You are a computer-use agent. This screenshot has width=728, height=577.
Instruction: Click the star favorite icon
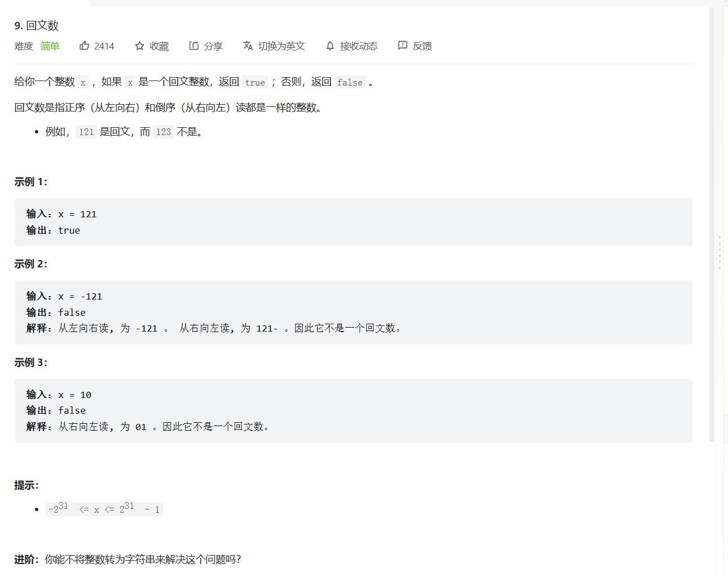point(140,46)
